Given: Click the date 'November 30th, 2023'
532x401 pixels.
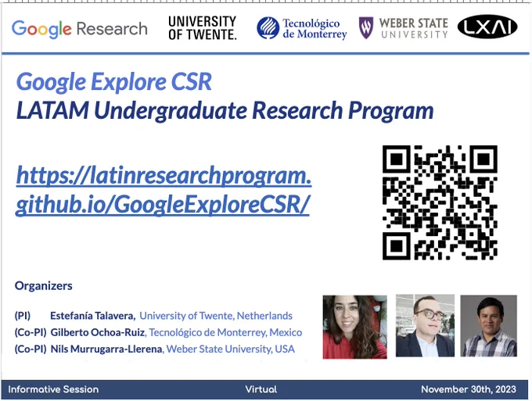Looking at the screenshot, I should click(469, 389).
